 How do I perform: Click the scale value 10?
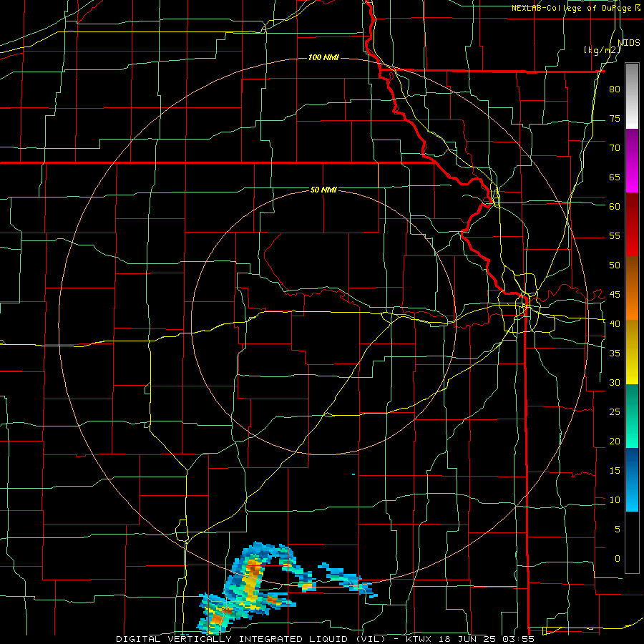(615, 500)
